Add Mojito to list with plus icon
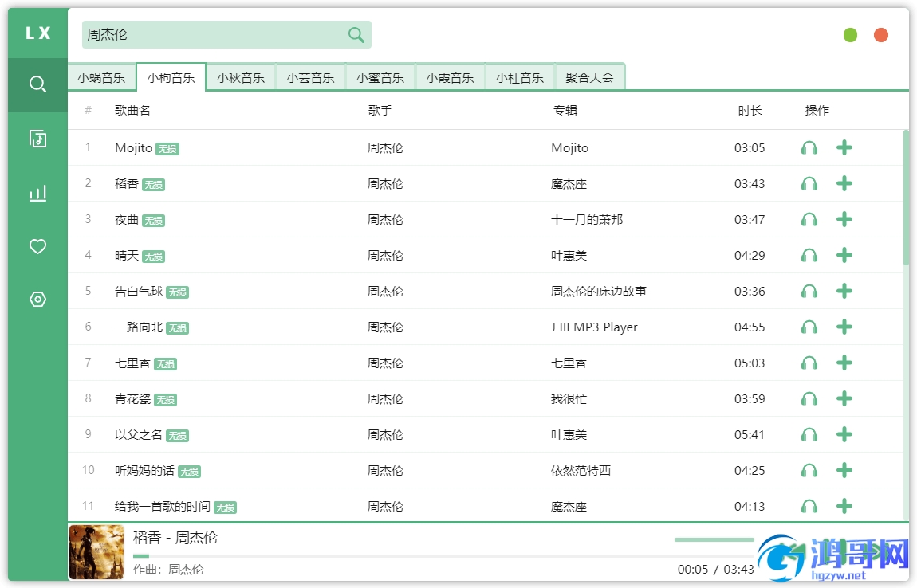Screen dimensions: 917x588 [844, 148]
